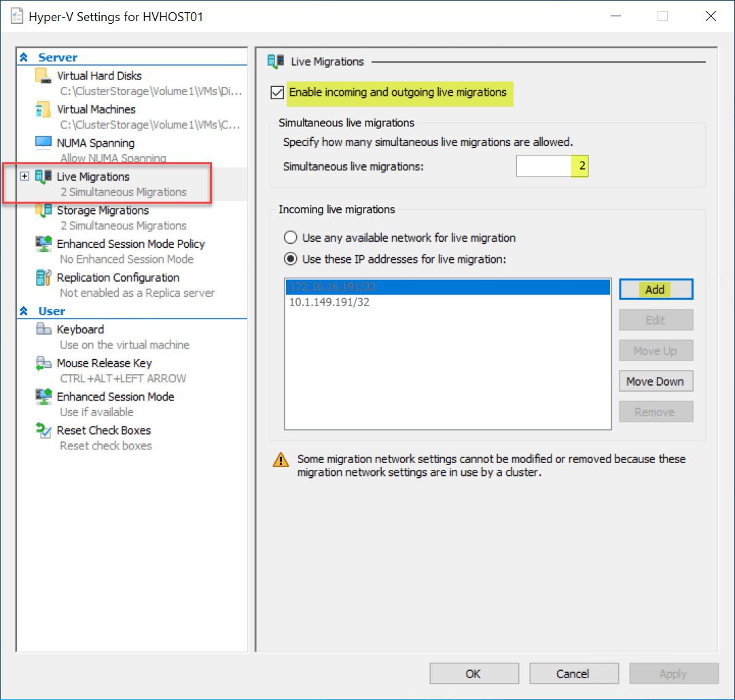Minimize the Hyper-V Settings window
Image resolution: width=735 pixels, height=700 pixels.
tap(616, 16)
